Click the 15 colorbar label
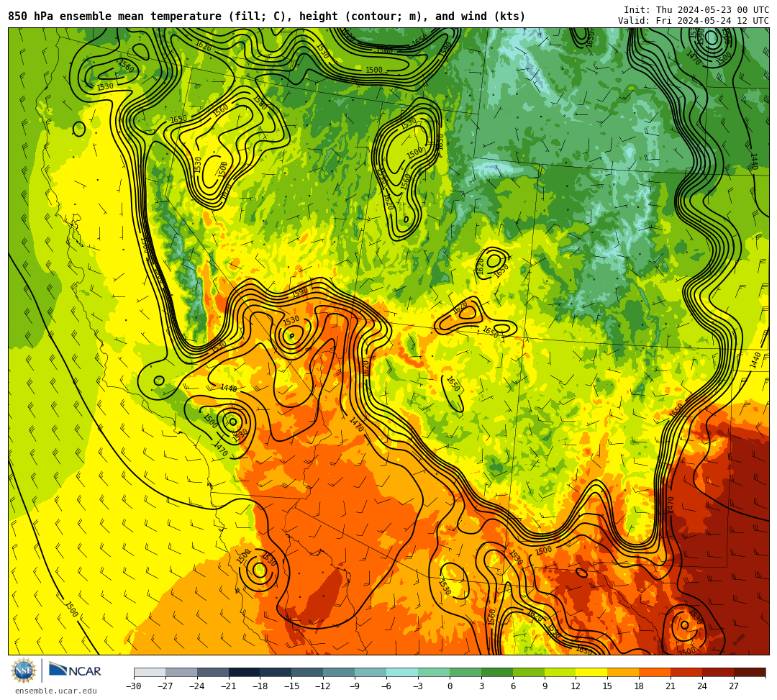 click(608, 686)
